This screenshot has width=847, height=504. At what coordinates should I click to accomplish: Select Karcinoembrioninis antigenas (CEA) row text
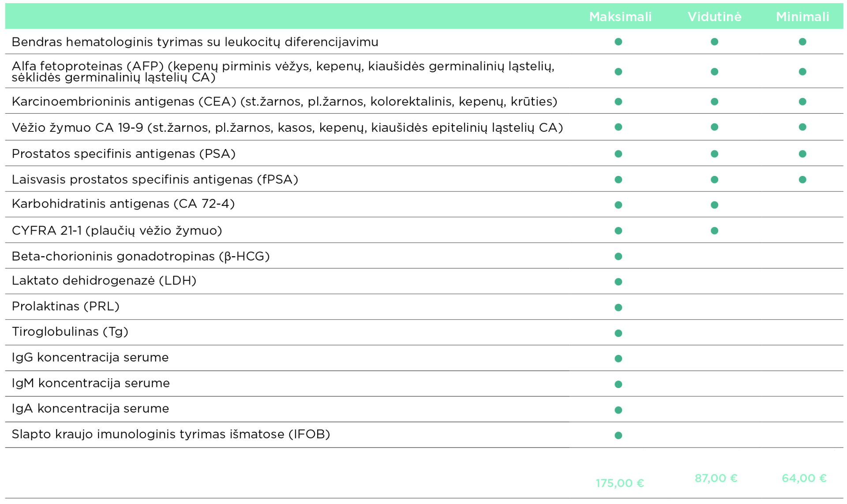click(285, 101)
